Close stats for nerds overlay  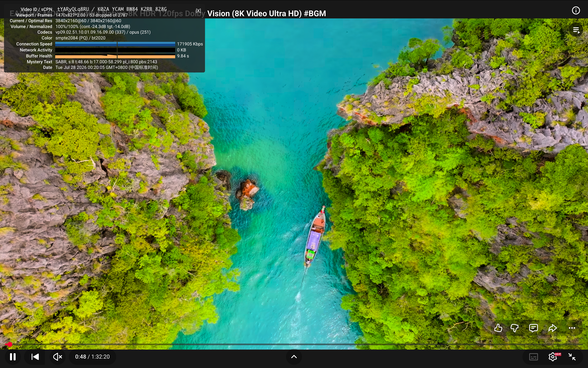point(198,10)
